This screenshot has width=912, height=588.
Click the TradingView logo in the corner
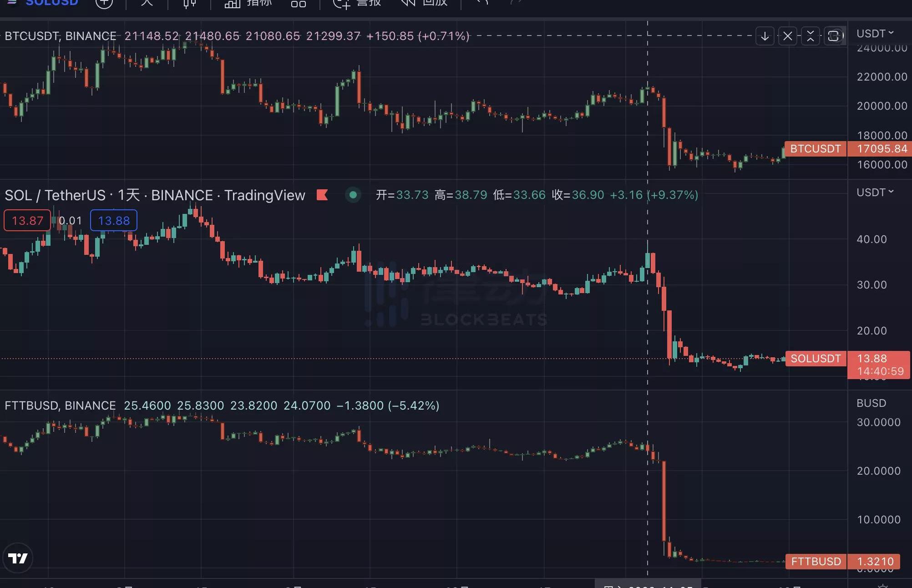(x=18, y=558)
